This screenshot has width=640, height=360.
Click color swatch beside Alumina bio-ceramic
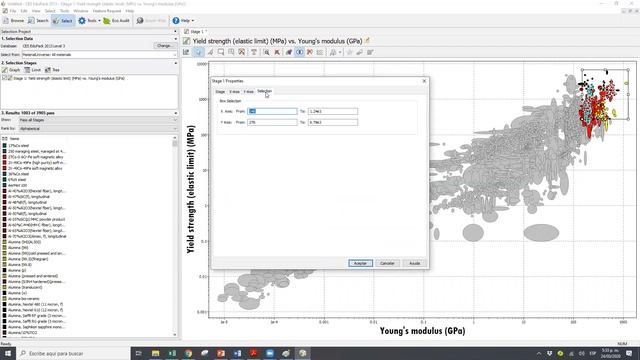click(x=5, y=299)
